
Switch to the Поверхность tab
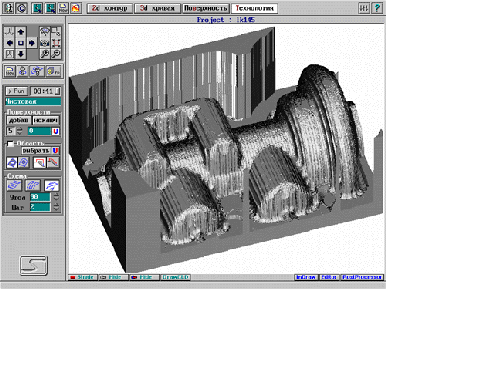point(206,8)
